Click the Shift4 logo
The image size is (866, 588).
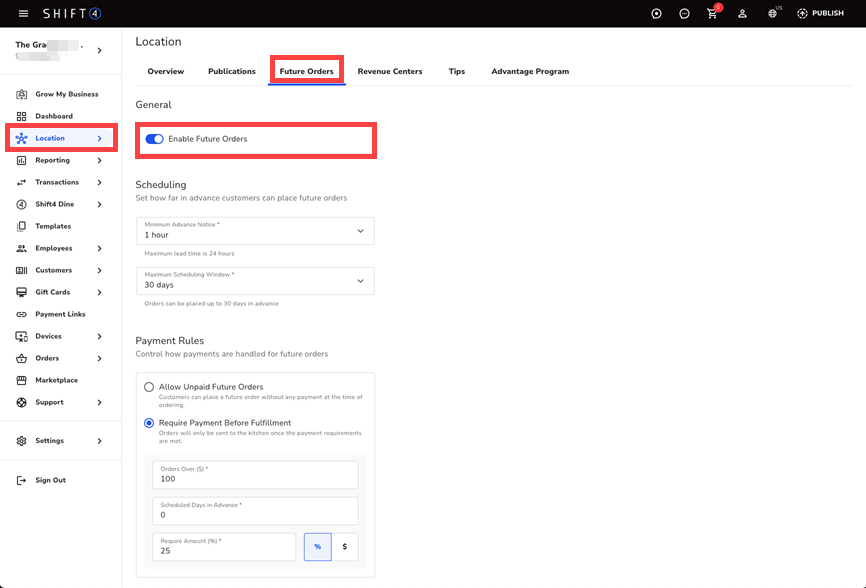coord(72,13)
